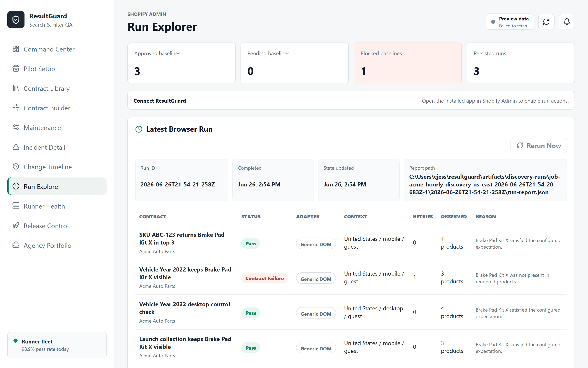Image resolution: width=588 pixels, height=368 pixels.
Task: Click the Command Center grid icon
Action: pos(16,49)
